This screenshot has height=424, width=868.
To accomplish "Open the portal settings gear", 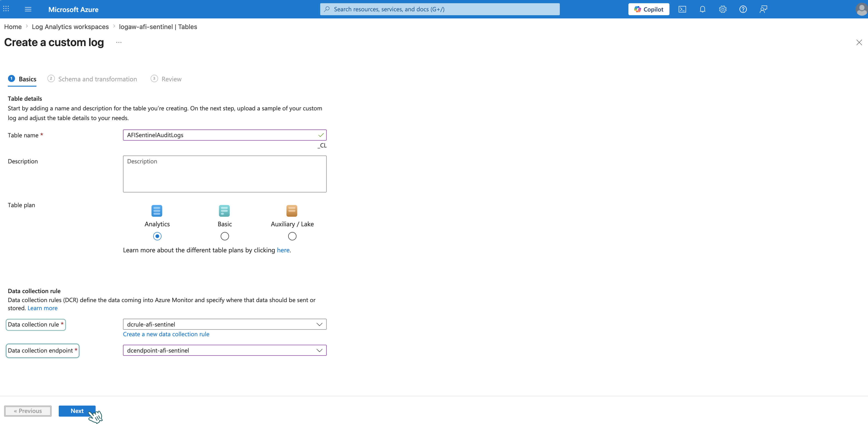I will [722, 9].
